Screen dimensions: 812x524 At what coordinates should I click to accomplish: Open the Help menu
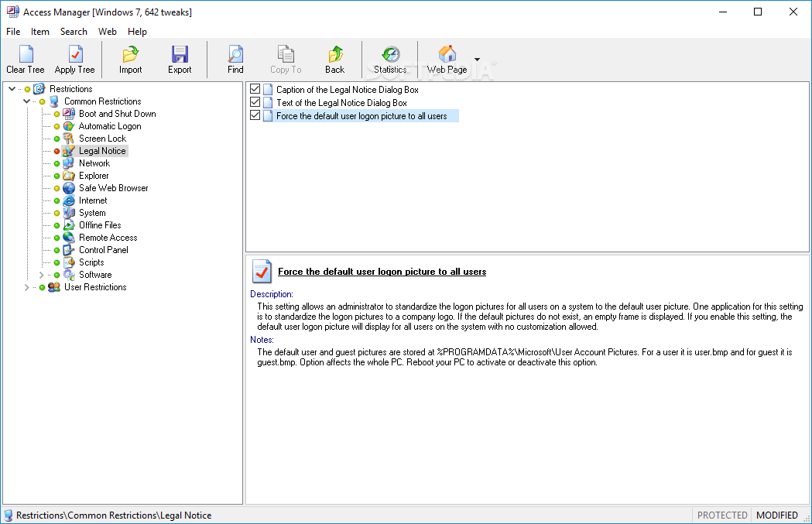137,32
